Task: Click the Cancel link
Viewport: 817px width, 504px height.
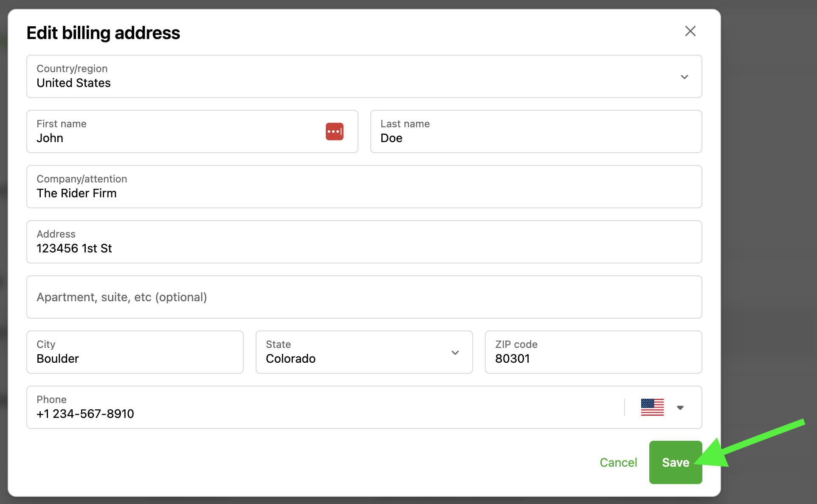Action: [618, 462]
